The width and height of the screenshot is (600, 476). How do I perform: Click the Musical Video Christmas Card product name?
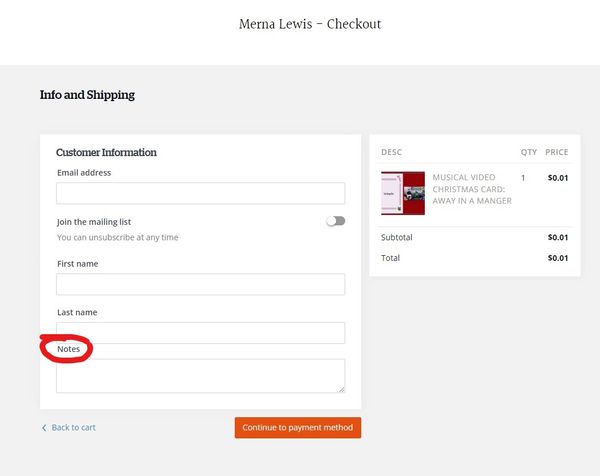(x=471, y=189)
